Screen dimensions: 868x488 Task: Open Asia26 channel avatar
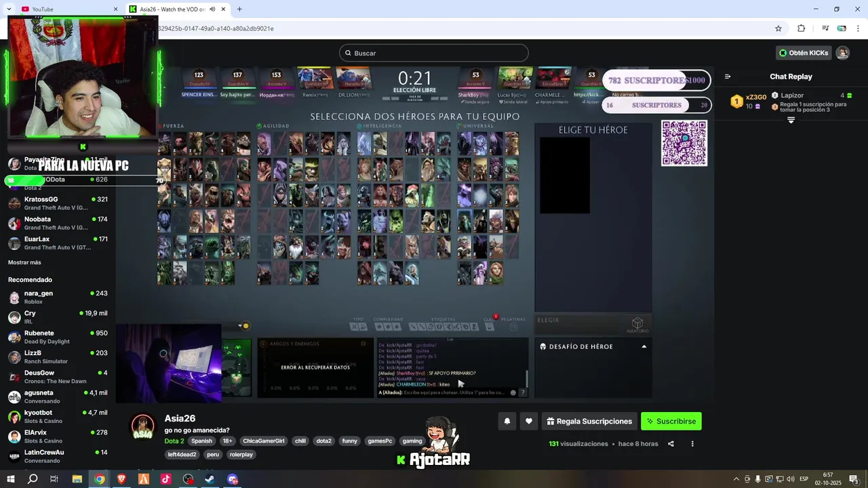(142, 426)
